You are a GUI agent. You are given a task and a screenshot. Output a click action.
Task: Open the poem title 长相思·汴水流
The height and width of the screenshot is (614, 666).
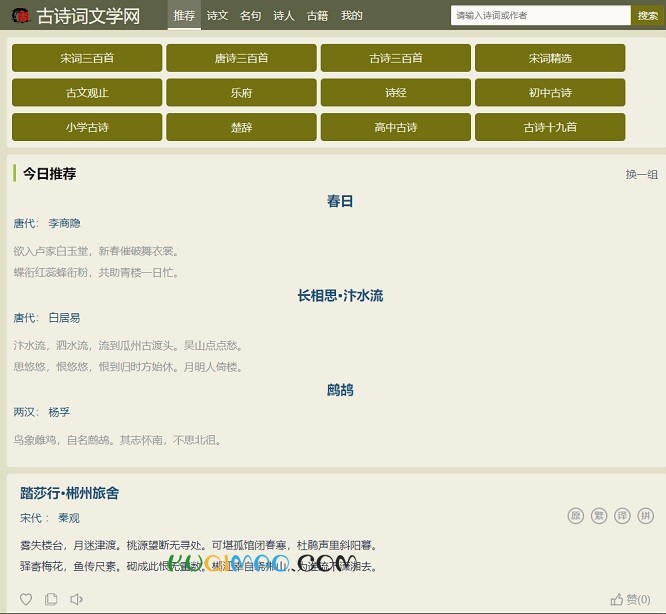[x=340, y=295]
